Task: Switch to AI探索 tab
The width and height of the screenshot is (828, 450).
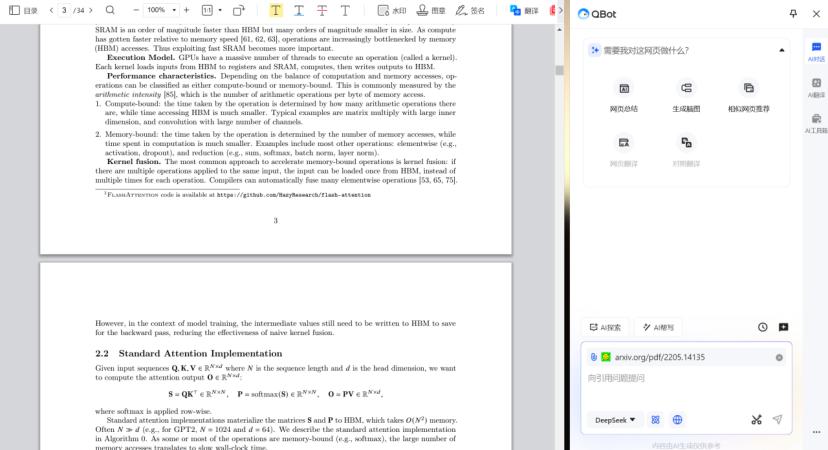Action: click(x=605, y=327)
